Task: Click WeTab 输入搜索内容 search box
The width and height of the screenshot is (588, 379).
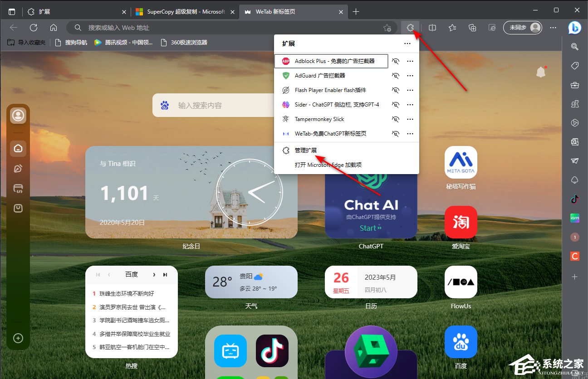Action: tap(213, 105)
